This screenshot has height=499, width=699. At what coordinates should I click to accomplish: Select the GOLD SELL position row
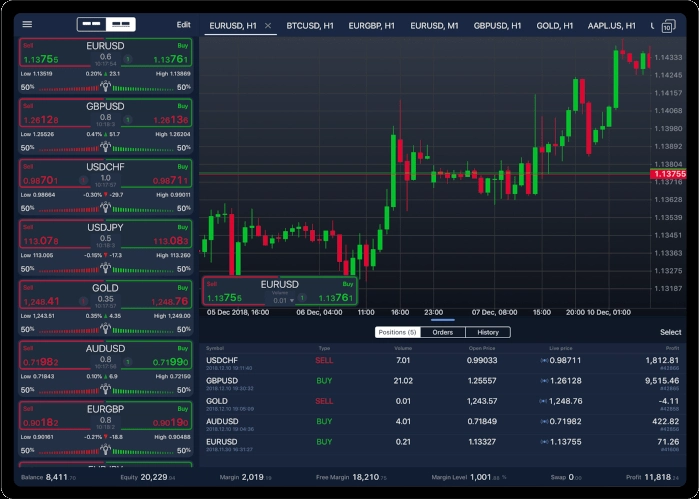443,404
